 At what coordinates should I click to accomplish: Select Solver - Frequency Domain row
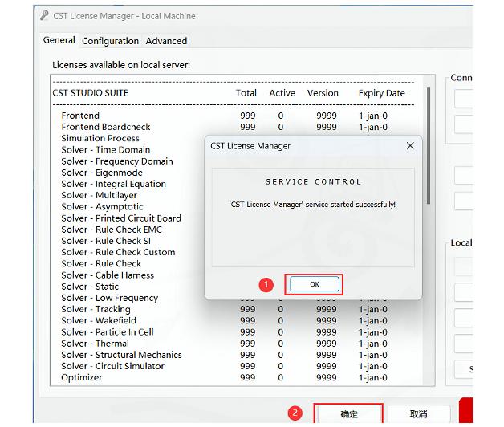click(x=117, y=161)
